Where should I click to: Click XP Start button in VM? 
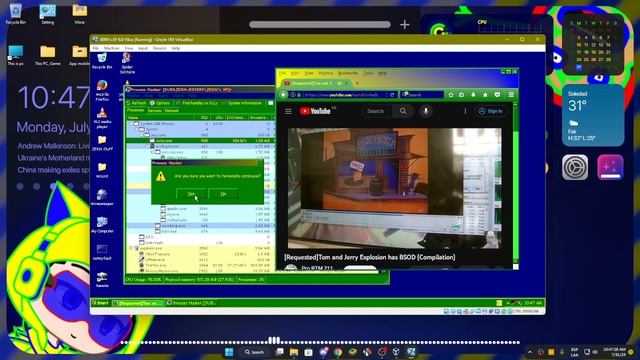(x=100, y=303)
